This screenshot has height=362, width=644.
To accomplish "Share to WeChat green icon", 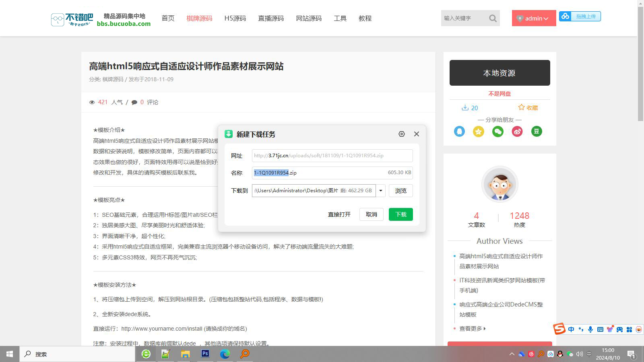I will point(498,131).
